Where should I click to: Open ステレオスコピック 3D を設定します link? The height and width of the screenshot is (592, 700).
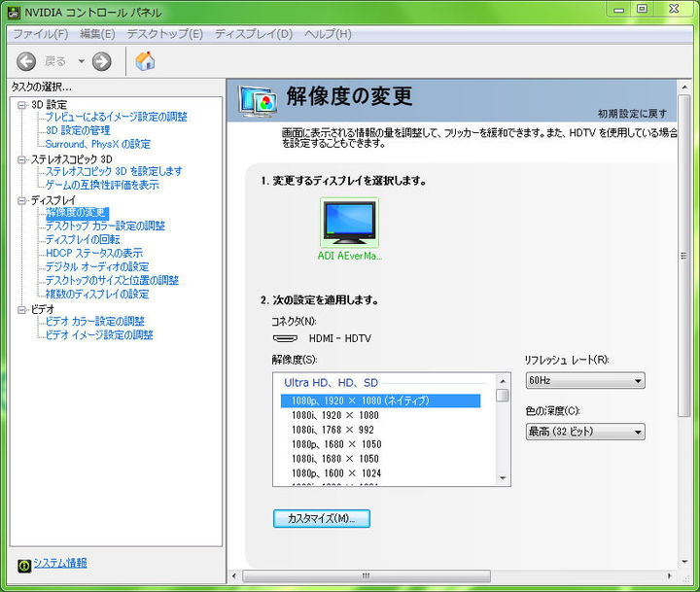click(114, 171)
